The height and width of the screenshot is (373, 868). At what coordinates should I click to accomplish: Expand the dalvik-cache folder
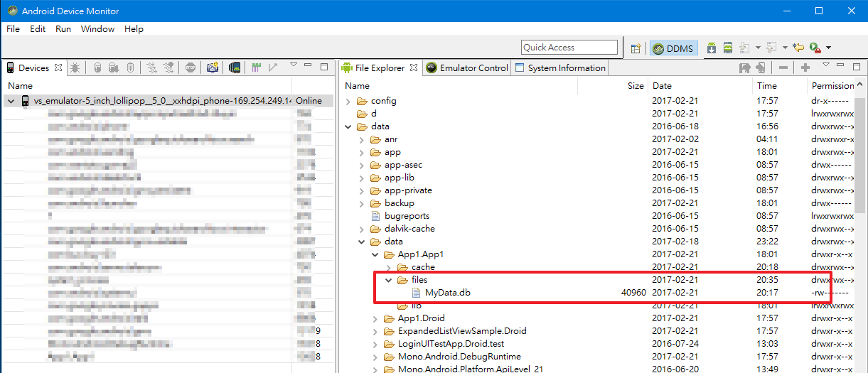point(361,229)
